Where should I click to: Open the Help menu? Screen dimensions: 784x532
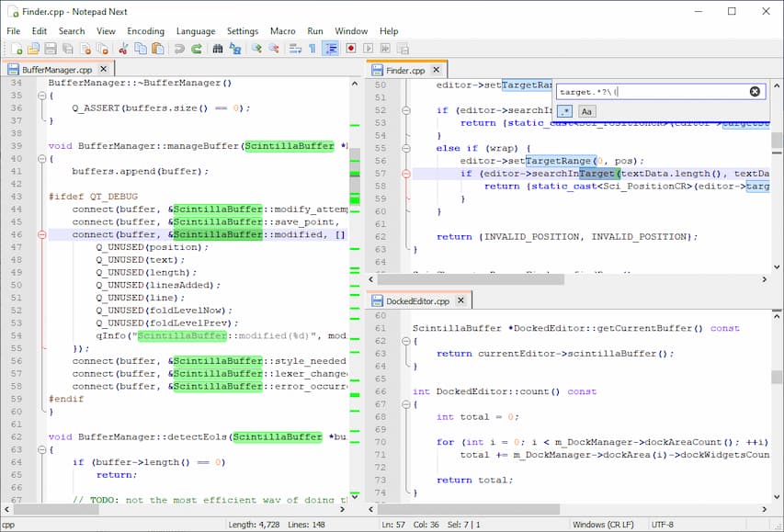[389, 31]
